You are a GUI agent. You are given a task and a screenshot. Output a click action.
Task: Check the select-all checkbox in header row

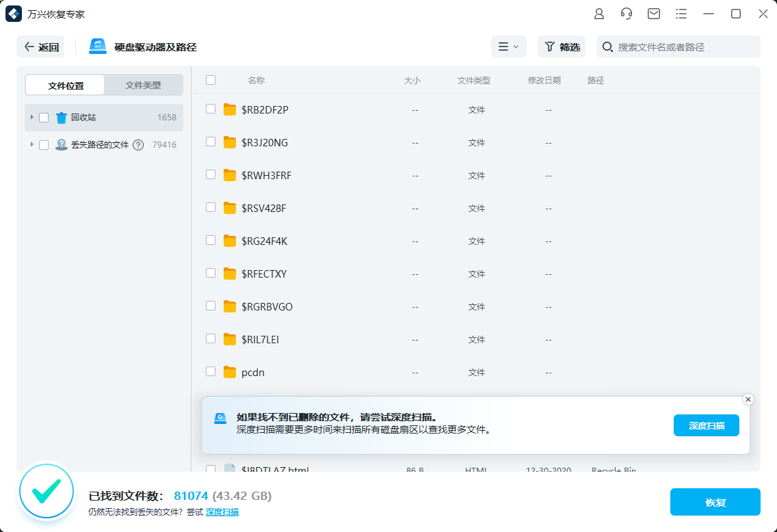(210, 80)
